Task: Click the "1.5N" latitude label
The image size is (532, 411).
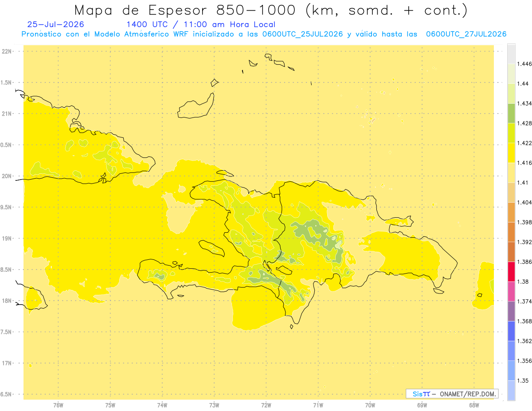Action: 7,82
